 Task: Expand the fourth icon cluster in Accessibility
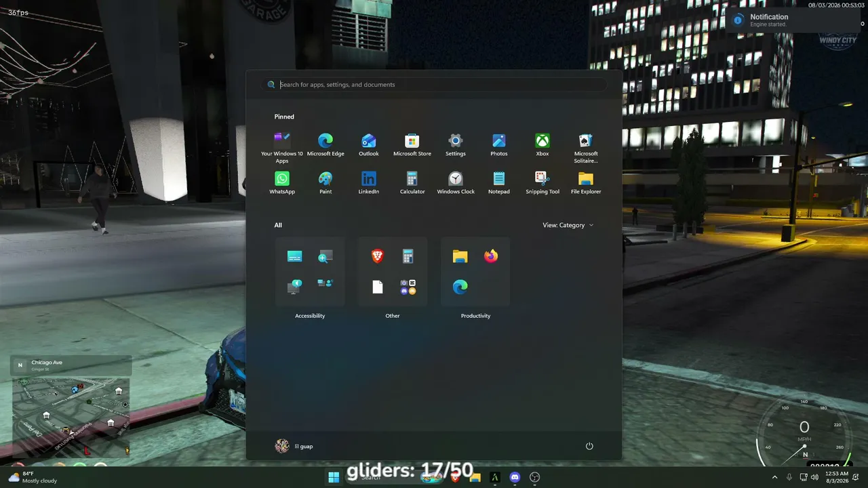(x=325, y=283)
